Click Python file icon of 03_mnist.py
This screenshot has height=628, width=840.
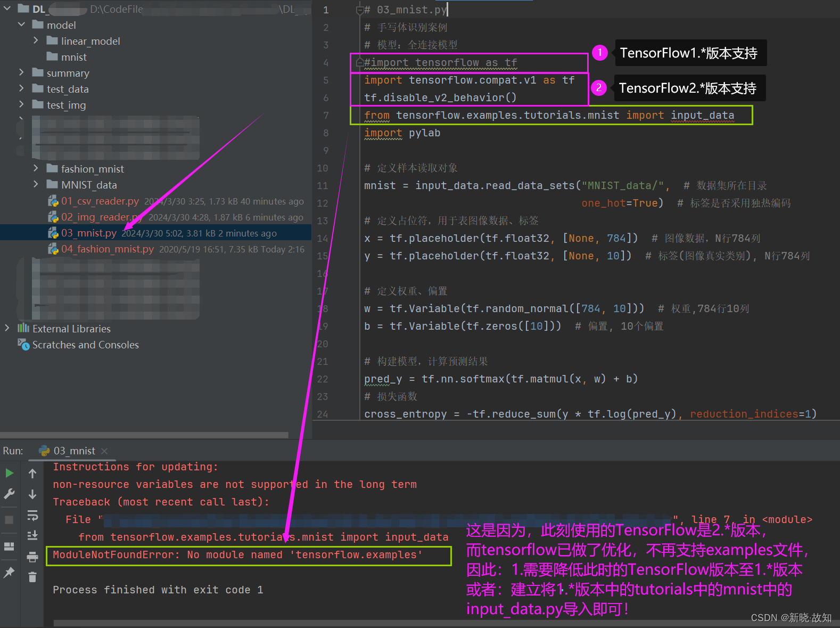pyautogui.click(x=53, y=233)
